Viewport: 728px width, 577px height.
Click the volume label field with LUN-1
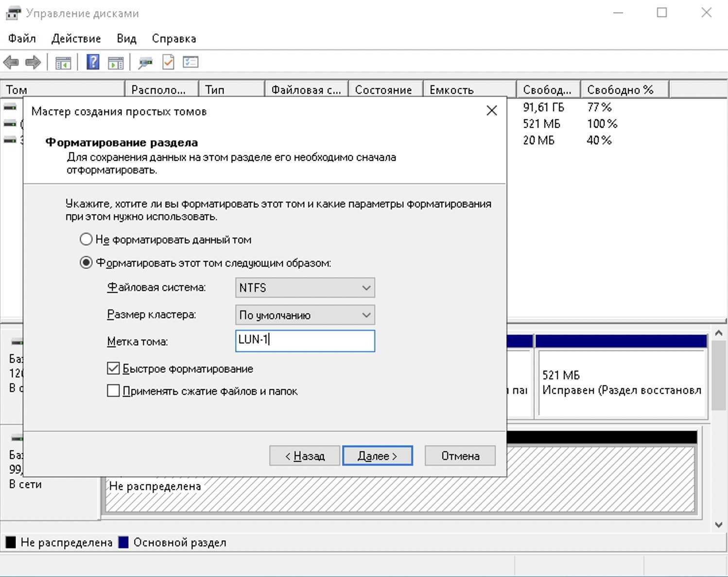click(x=305, y=341)
